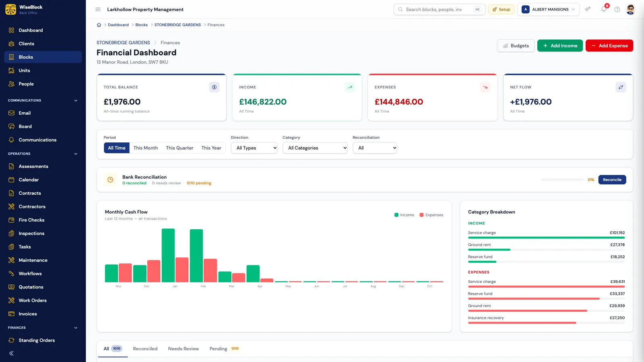
Task: Open Invoices in sidebar
Action: coord(43,314)
